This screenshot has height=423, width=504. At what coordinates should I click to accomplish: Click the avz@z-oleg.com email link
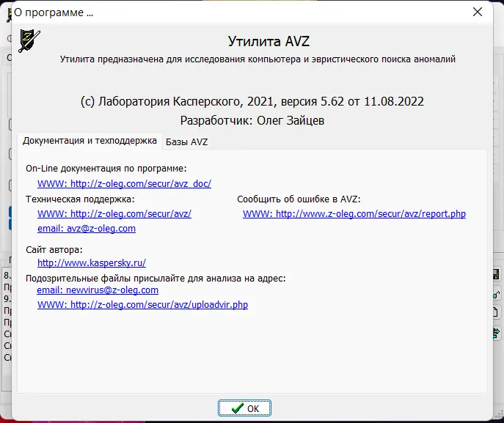coord(87,229)
